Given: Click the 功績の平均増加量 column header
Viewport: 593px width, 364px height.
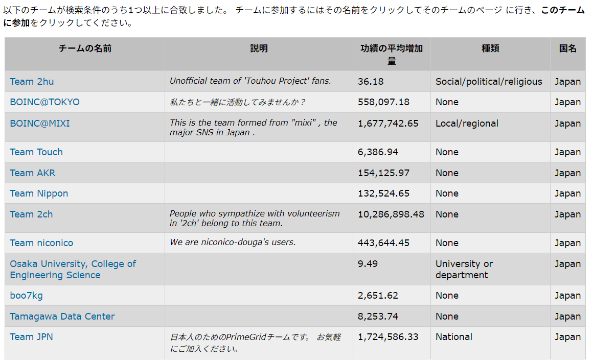Looking at the screenshot, I should coord(391,54).
